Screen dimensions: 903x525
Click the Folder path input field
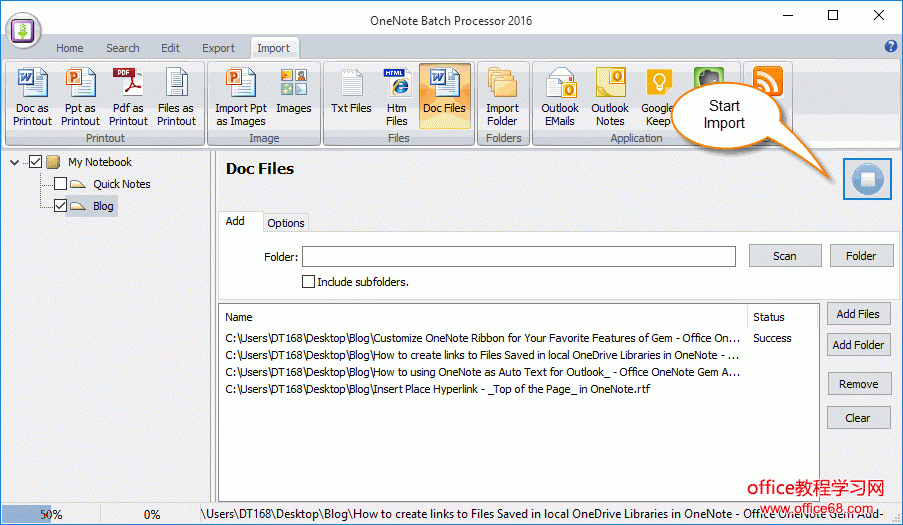pyautogui.click(x=519, y=257)
